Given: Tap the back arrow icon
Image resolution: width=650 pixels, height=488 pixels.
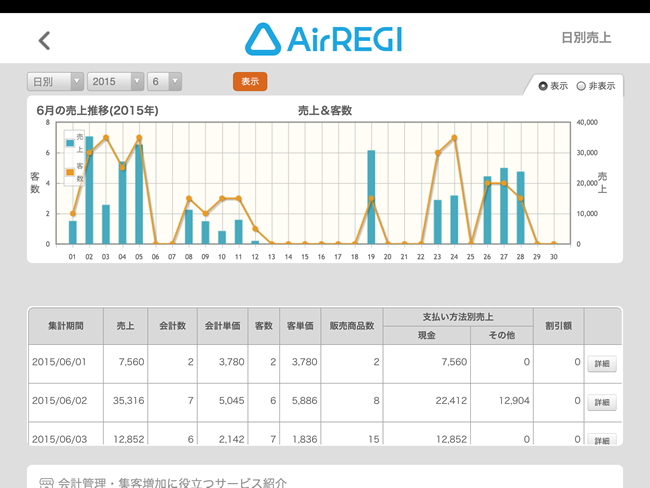Looking at the screenshot, I should click(43, 40).
